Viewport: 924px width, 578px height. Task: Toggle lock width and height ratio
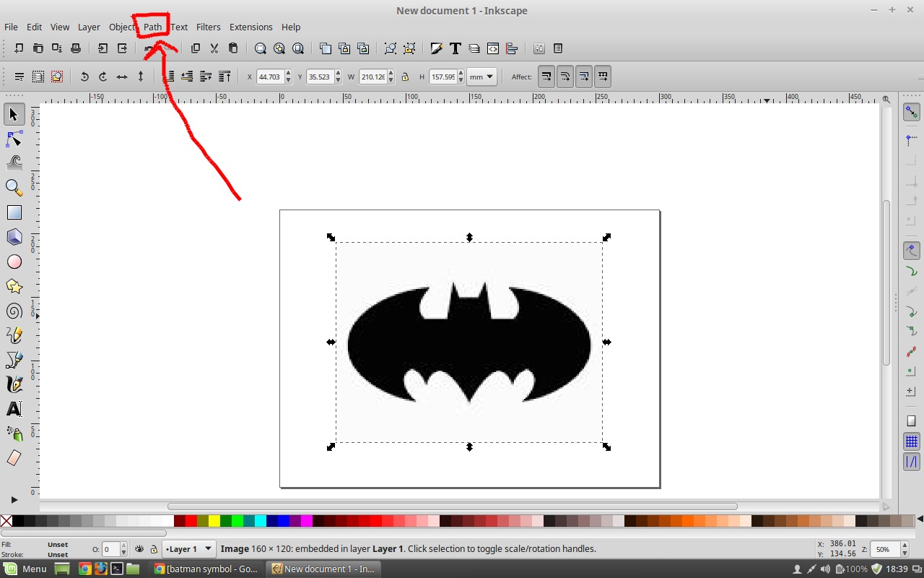click(405, 77)
